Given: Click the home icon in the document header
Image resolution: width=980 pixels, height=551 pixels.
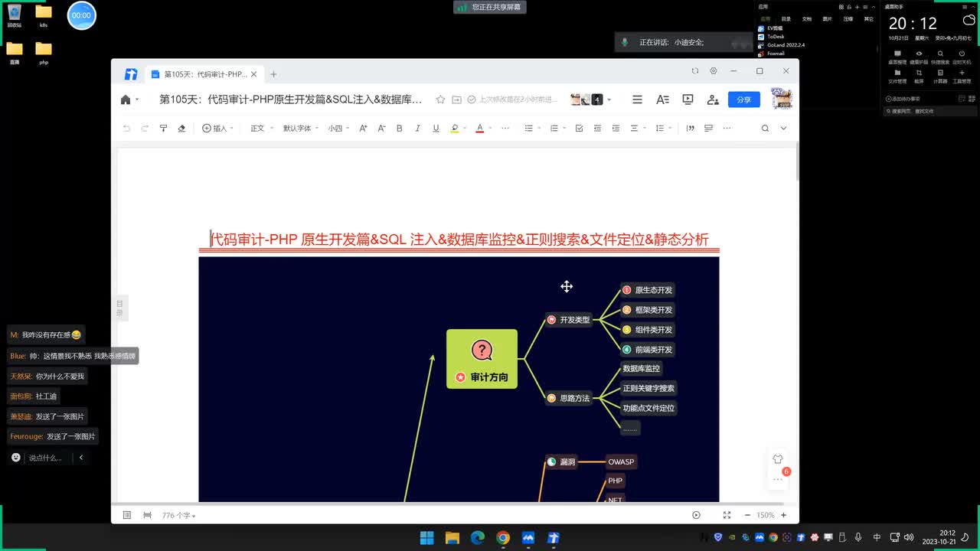Looking at the screenshot, I should [126, 99].
